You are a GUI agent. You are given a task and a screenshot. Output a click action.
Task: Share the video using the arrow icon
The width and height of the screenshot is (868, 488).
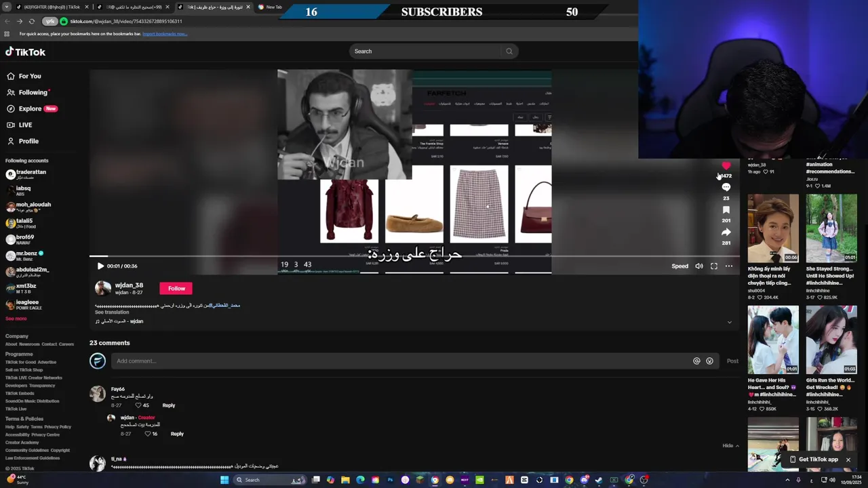(726, 232)
